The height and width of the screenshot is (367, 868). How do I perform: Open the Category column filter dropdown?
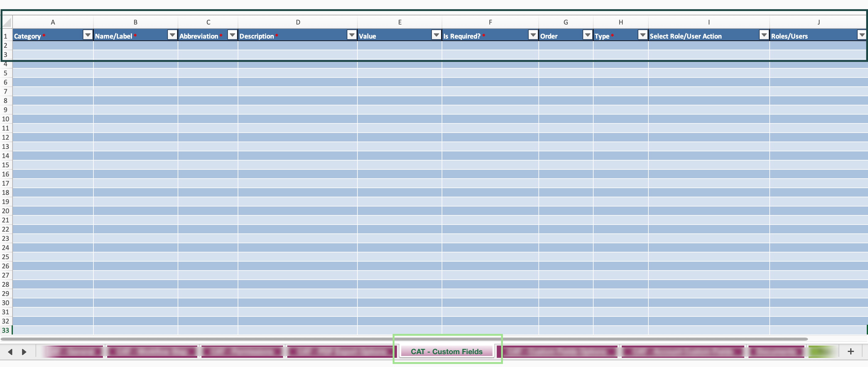click(88, 35)
